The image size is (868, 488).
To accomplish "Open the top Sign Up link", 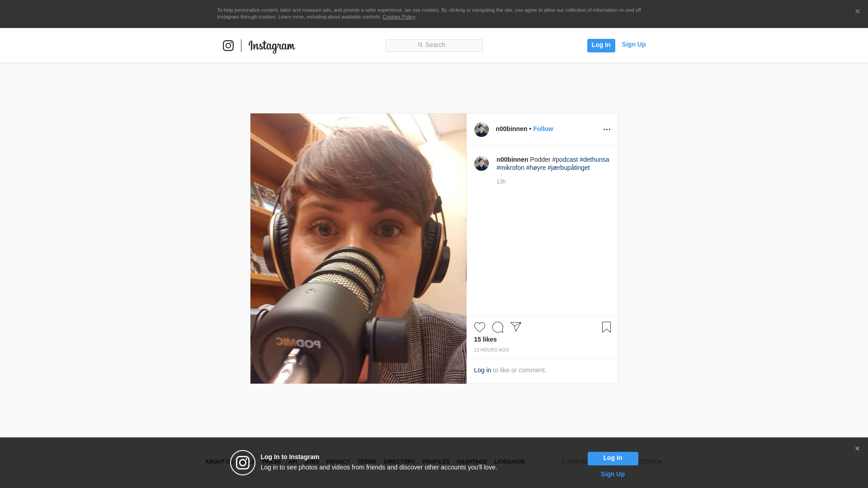I will [633, 44].
